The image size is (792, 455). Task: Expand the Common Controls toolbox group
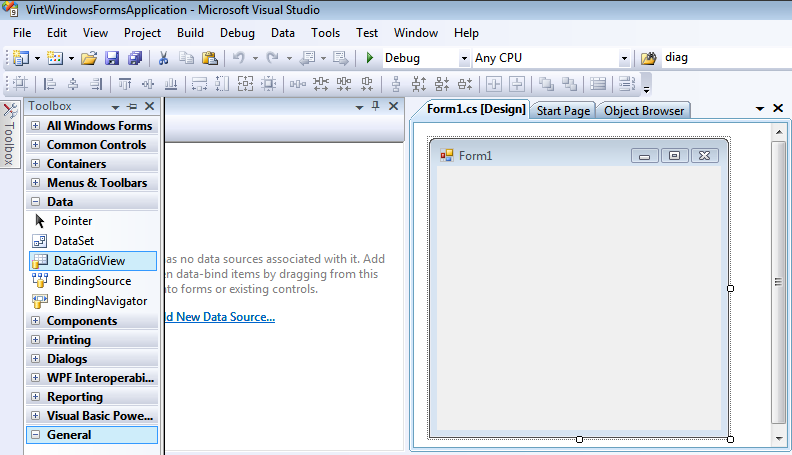36,145
